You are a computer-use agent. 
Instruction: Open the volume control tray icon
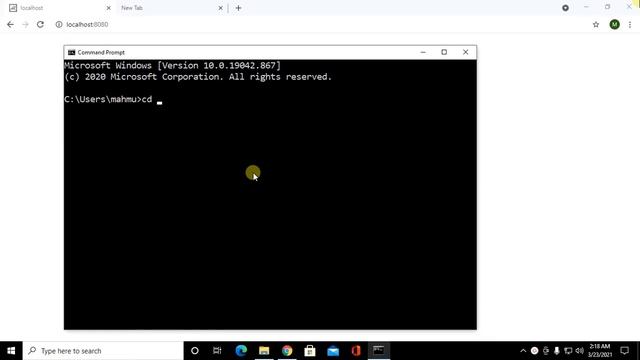point(579,351)
